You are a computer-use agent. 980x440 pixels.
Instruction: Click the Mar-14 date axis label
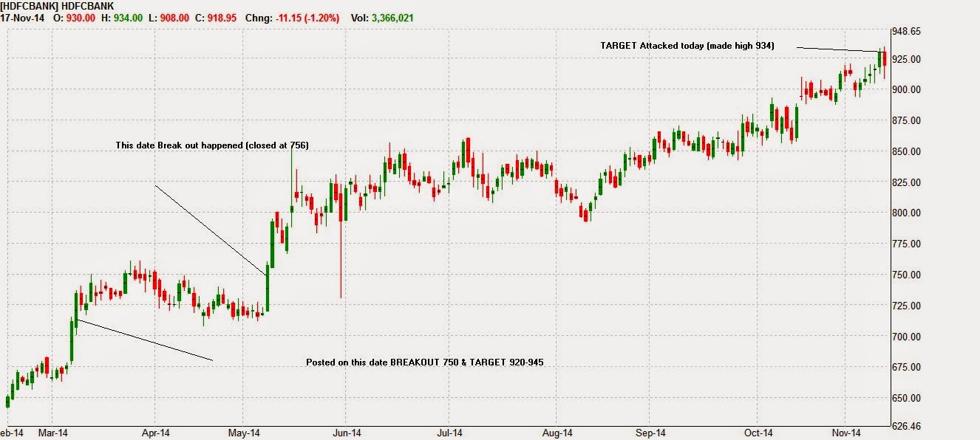[x=52, y=433]
